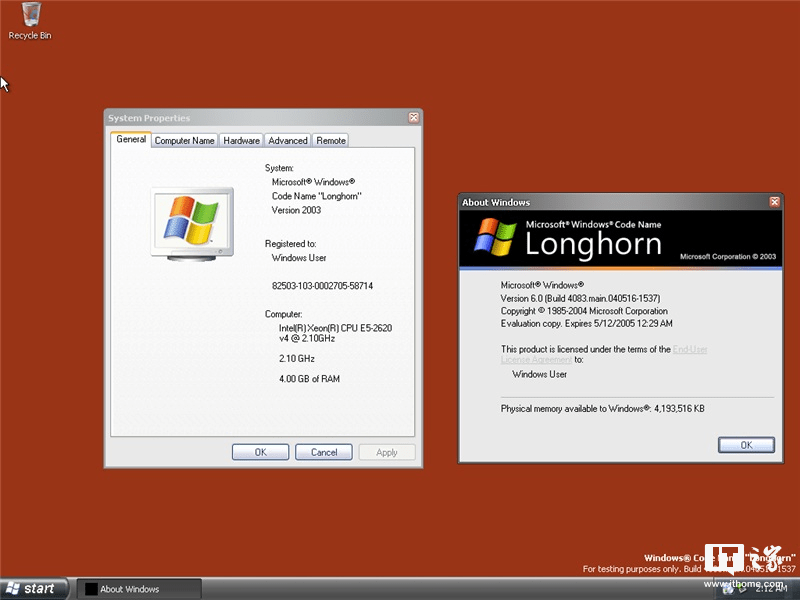The height and width of the screenshot is (600, 800).
Task: Click the Apply button in System Properties
Action: click(x=386, y=451)
